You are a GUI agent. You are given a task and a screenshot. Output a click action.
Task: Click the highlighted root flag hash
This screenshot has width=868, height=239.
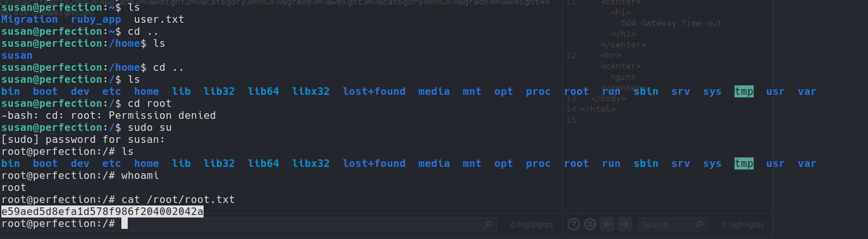pos(102,212)
